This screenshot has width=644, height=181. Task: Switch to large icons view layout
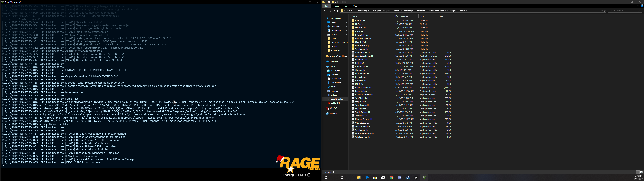(x=641, y=172)
